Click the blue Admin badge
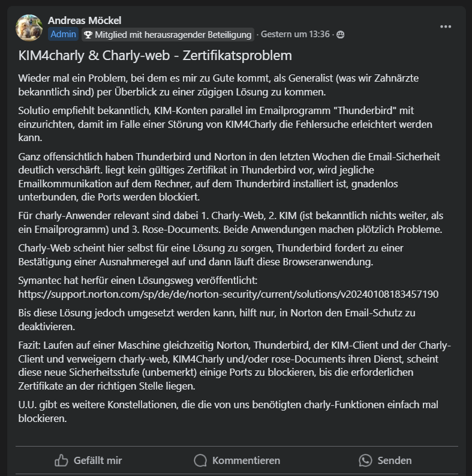Screen dimensions: 472x476 [63, 34]
